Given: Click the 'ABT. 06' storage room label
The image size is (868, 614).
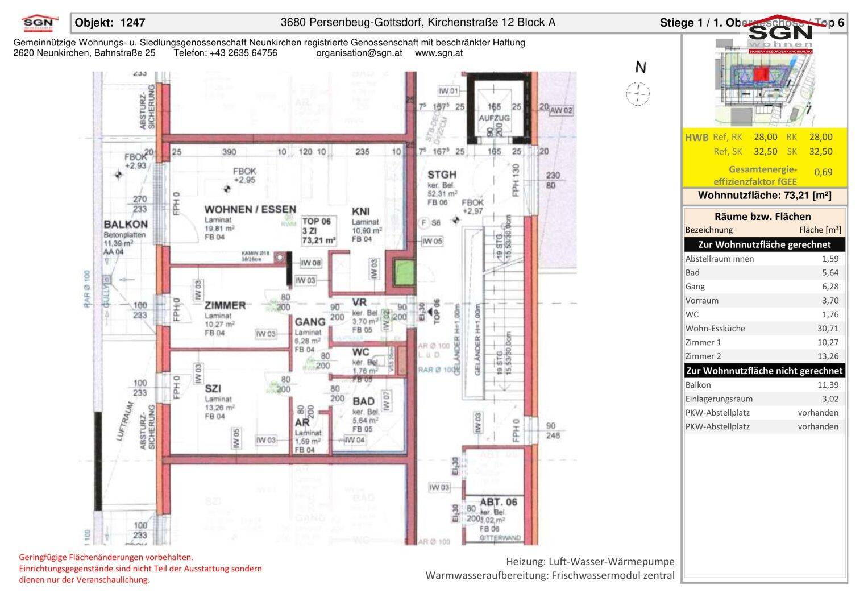Looking at the screenshot, I should (x=499, y=503).
